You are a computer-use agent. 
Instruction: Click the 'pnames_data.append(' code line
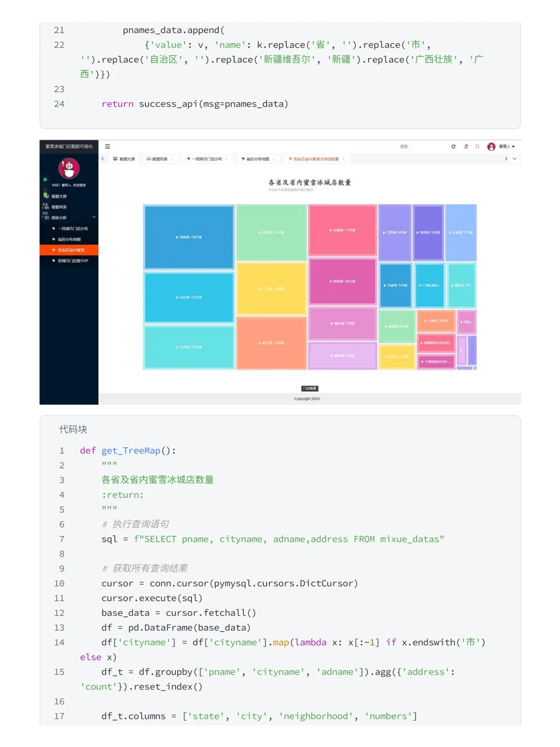174,30
